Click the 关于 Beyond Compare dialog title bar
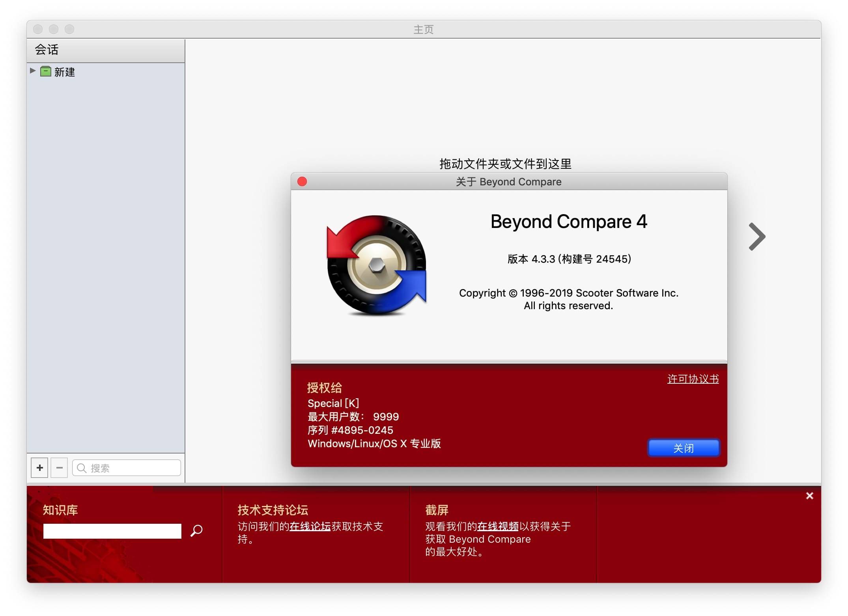Viewport: 848px width, 616px height. coord(509,182)
